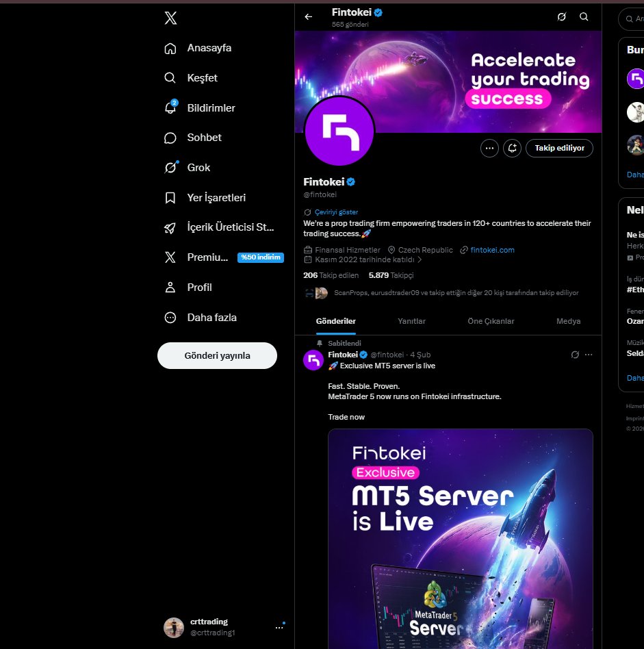Open Premium sidebar item
The height and width of the screenshot is (649, 644).
pyautogui.click(x=196, y=257)
